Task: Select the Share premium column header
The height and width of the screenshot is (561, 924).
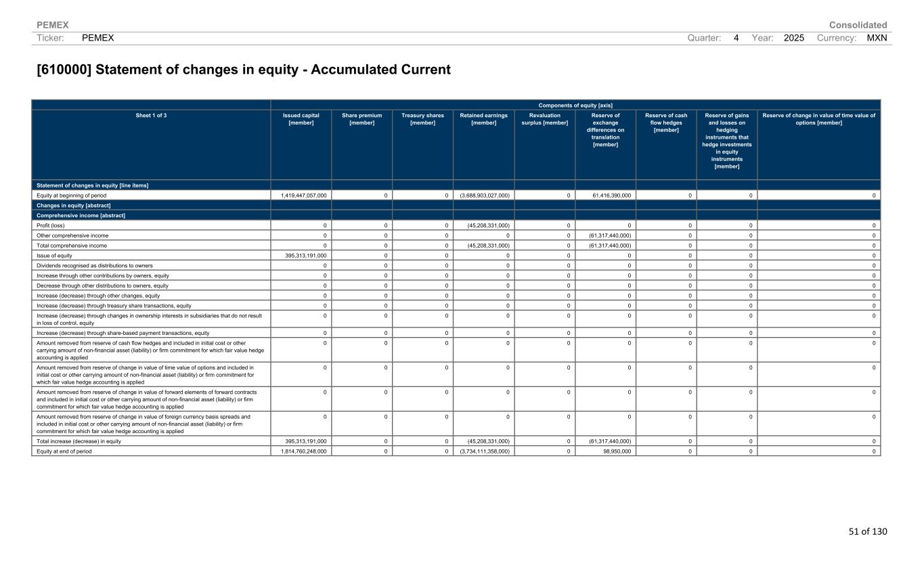Action: coord(361,119)
